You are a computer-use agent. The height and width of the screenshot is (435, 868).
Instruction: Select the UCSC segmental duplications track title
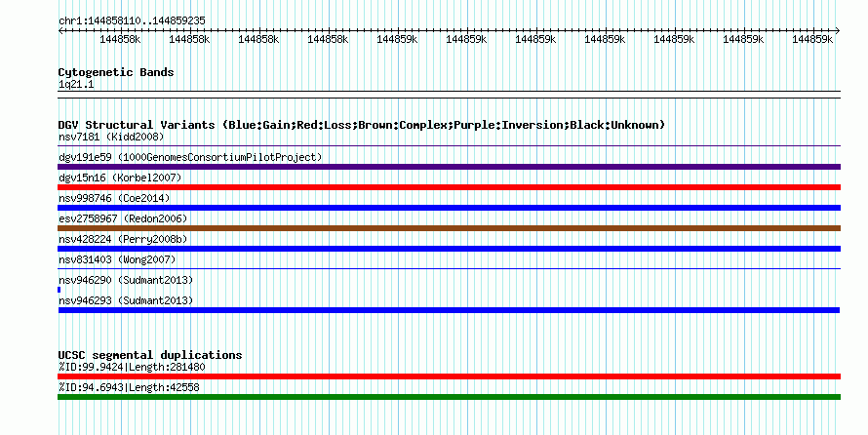150,355
